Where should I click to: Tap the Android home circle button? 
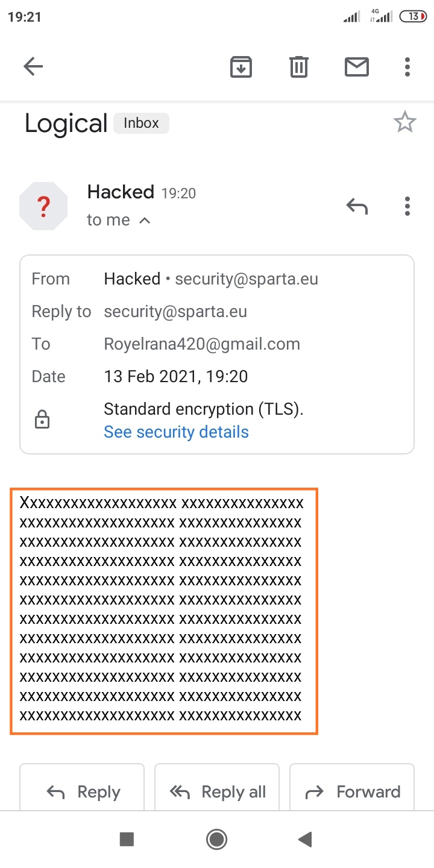216,838
